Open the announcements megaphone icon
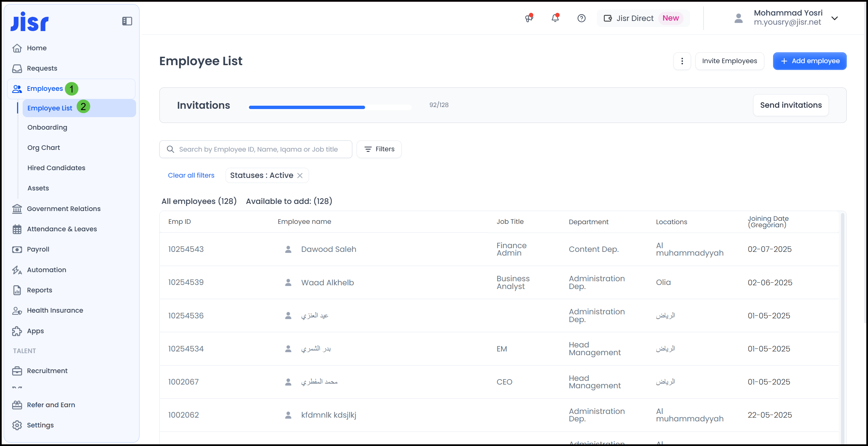 click(529, 18)
